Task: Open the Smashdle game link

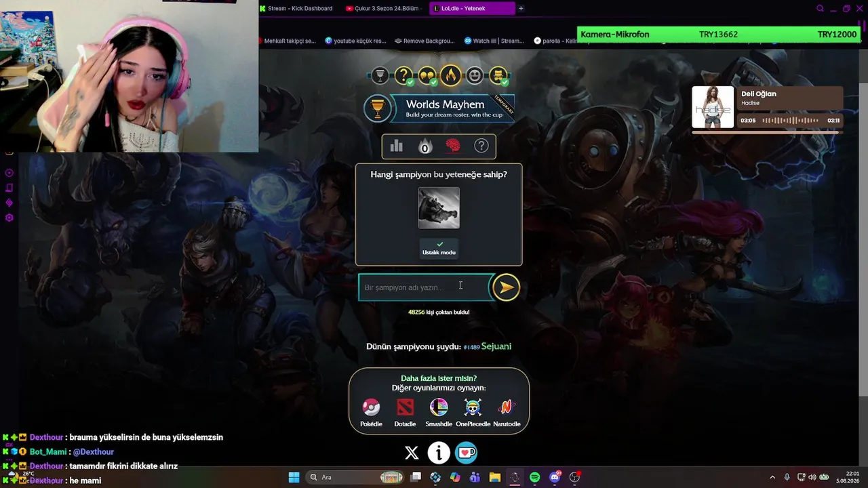Action: click(439, 412)
